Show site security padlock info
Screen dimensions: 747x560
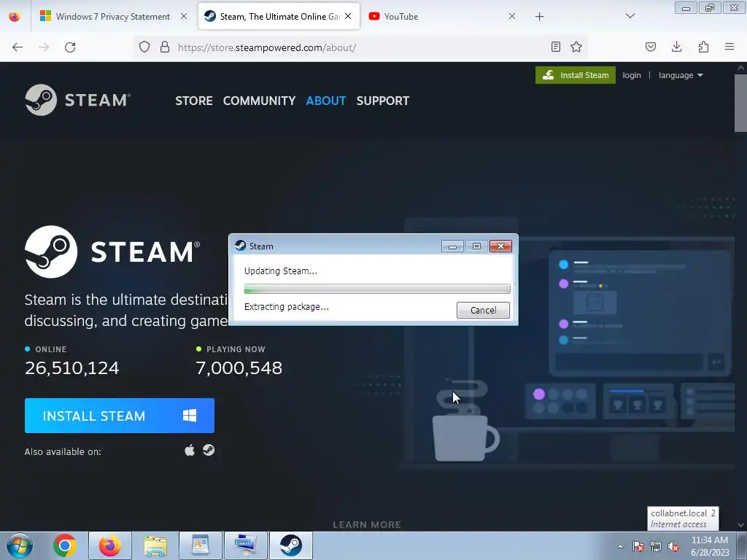click(x=165, y=47)
